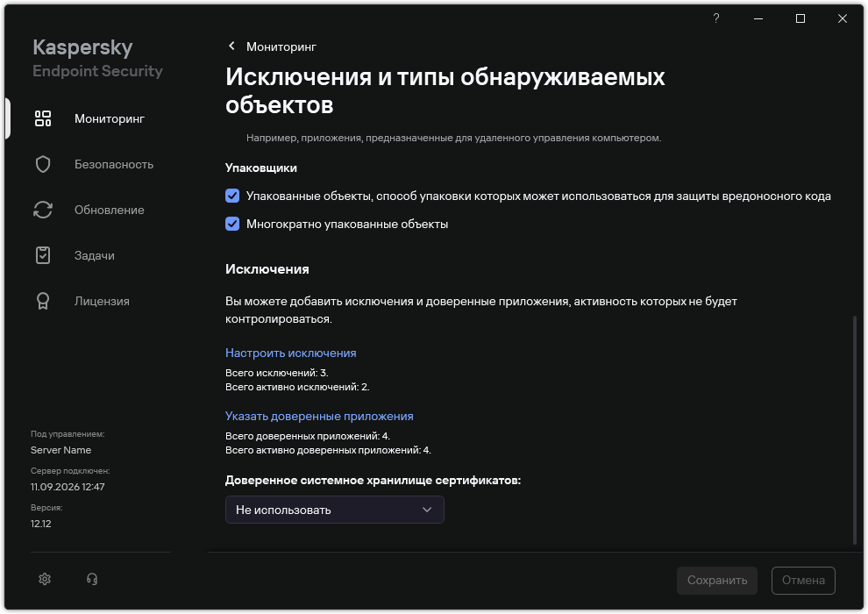Click the 'Исключения' section heading

267,269
